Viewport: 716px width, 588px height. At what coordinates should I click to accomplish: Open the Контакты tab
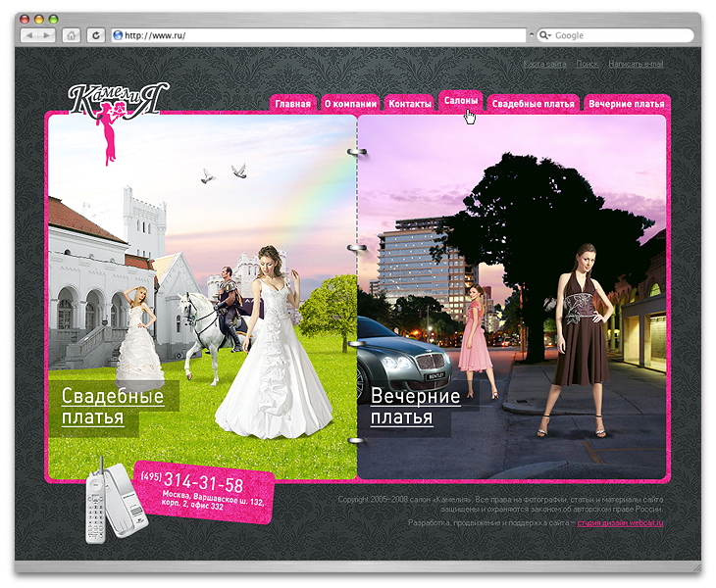tap(410, 104)
